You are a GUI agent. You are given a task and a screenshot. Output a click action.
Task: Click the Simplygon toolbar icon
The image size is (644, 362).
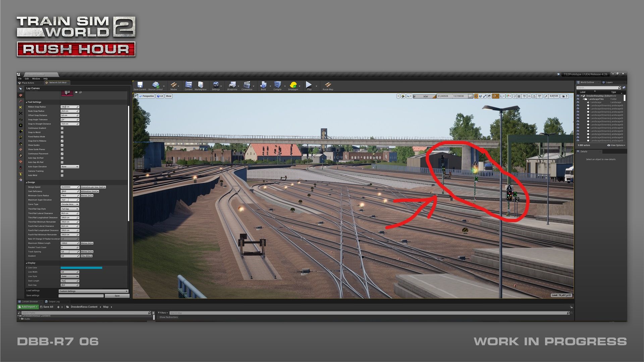[293, 85]
